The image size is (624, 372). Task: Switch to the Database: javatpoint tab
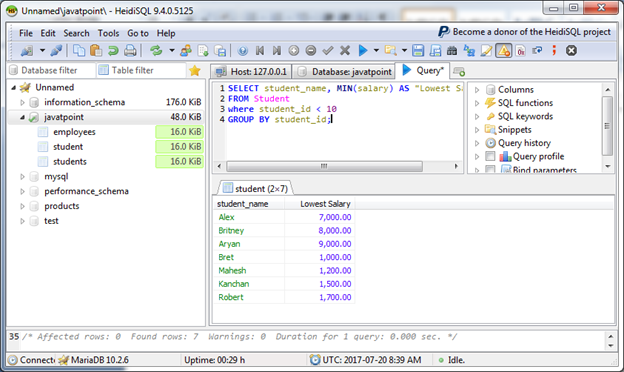(x=344, y=72)
